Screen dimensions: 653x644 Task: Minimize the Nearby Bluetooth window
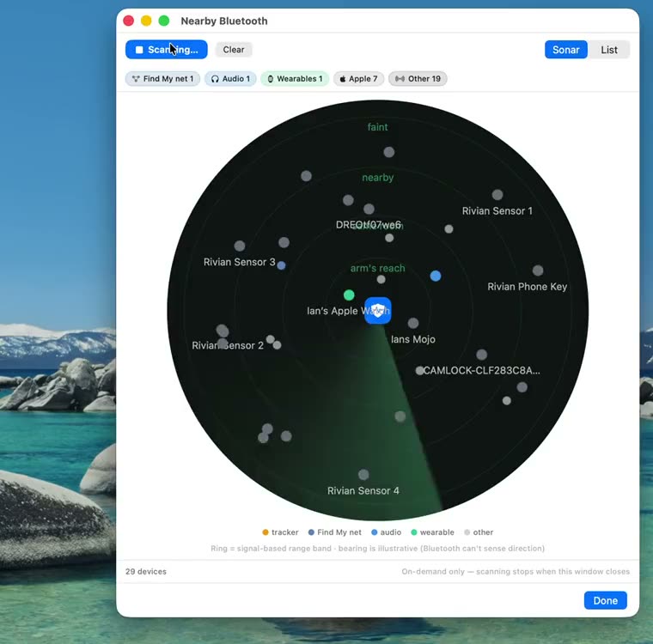pos(146,21)
